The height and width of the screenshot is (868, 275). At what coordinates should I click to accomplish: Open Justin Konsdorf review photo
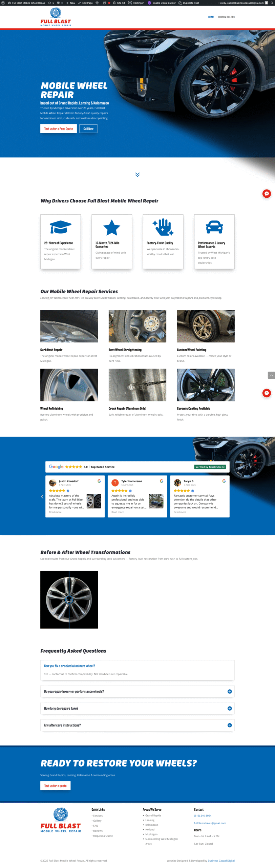[x=94, y=501]
